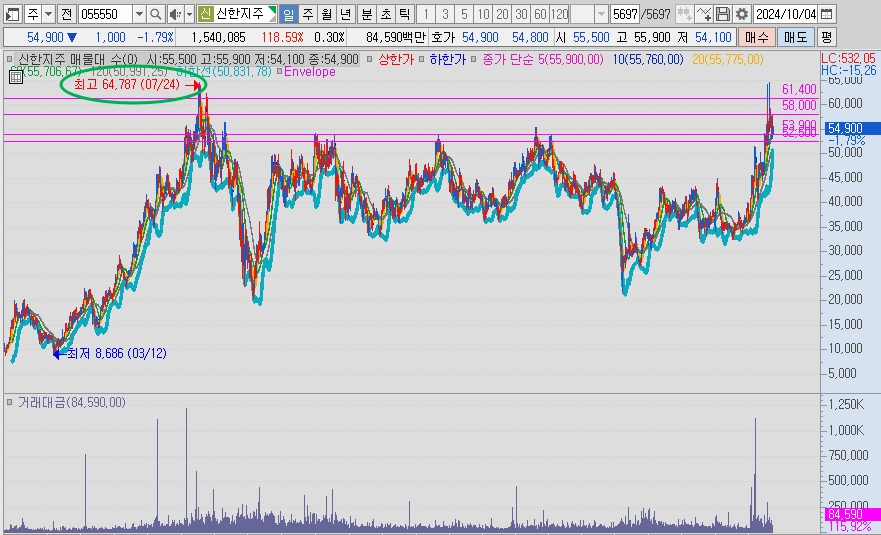Select interval 3 button
Viewport: 881px width, 535px height.
coord(445,14)
